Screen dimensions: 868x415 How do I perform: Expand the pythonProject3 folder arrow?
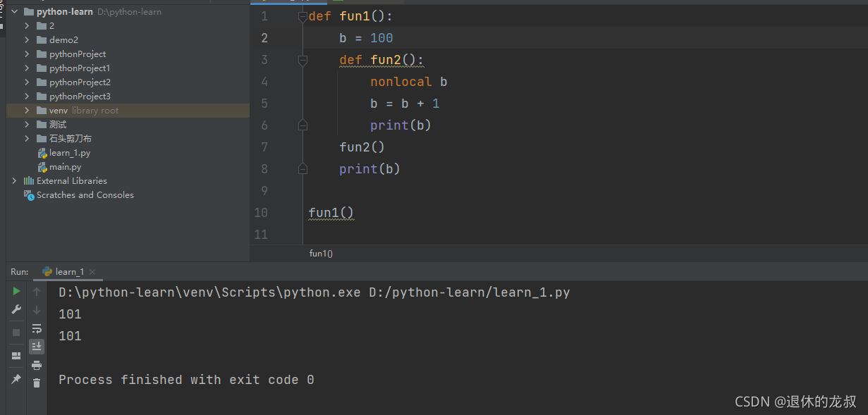(27, 96)
